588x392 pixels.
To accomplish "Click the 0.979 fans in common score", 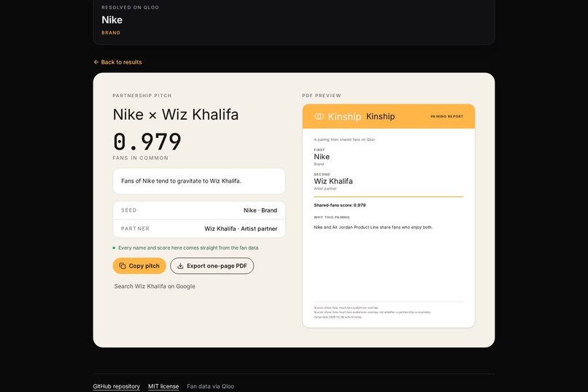I will click(147, 142).
